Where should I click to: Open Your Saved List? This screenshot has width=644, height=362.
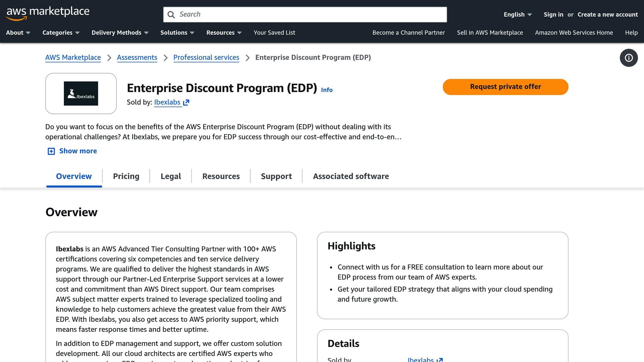click(x=274, y=32)
